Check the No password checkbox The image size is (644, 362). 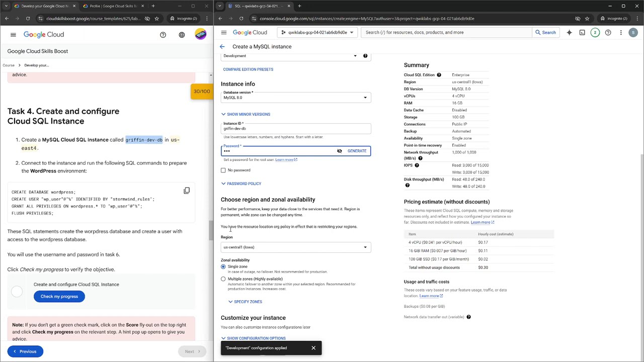click(223, 170)
